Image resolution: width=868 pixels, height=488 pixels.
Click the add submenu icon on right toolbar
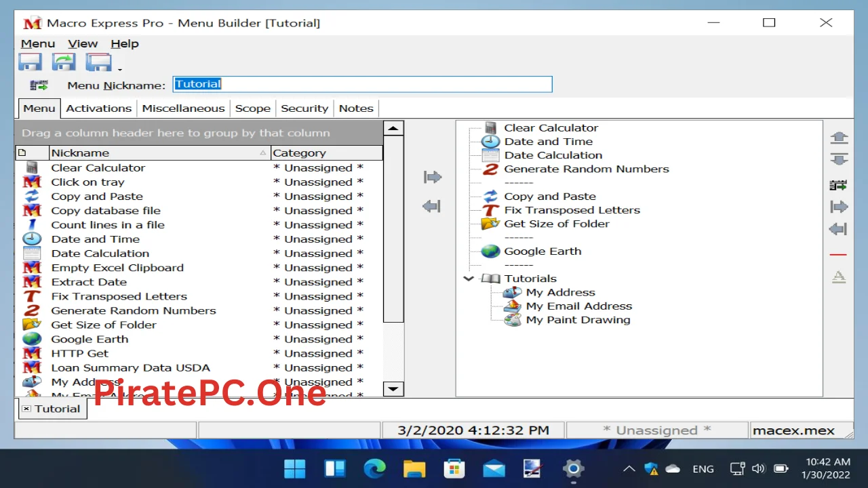coord(839,185)
